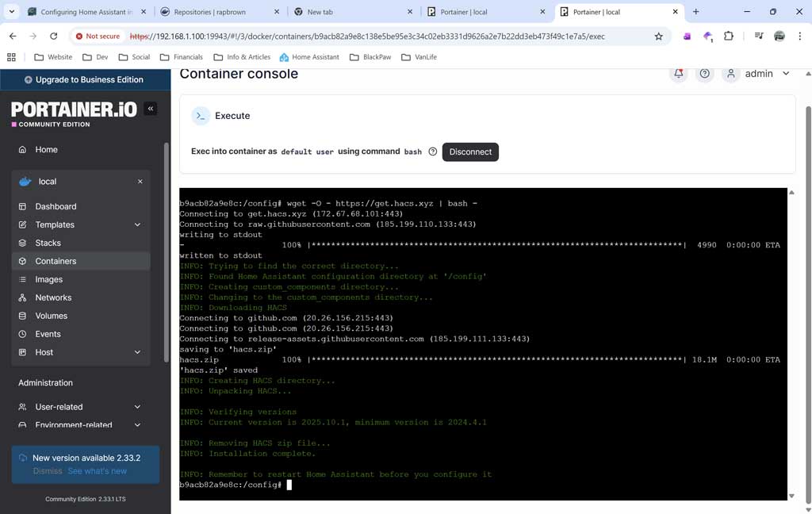The height and width of the screenshot is (514, 812).
Task: Bookmark this page with star
Action: point(658,36)
